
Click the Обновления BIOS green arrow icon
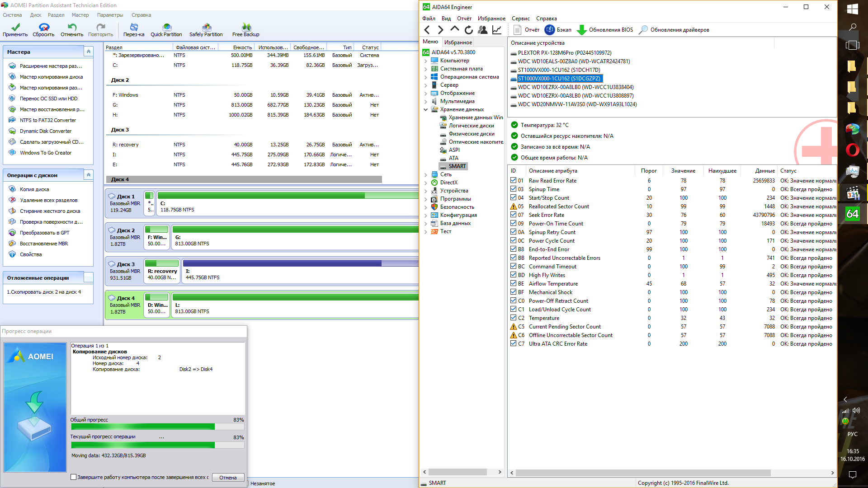[582, 30]
